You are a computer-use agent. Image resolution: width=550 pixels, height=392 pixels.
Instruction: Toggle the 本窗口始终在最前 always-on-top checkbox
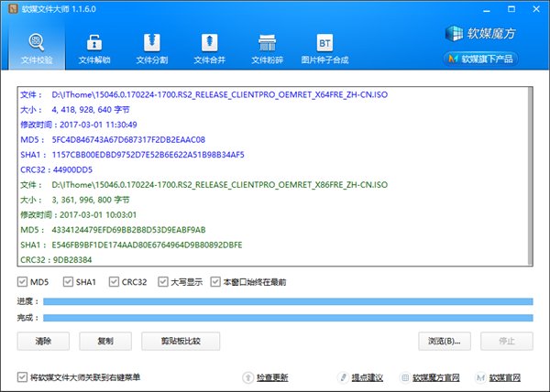coord(215,282)
